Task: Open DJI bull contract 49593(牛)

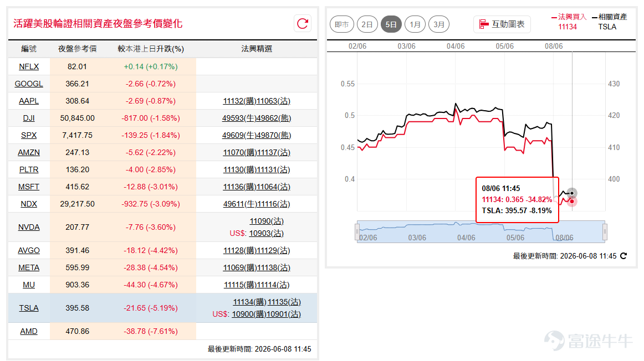Action: 239,118
